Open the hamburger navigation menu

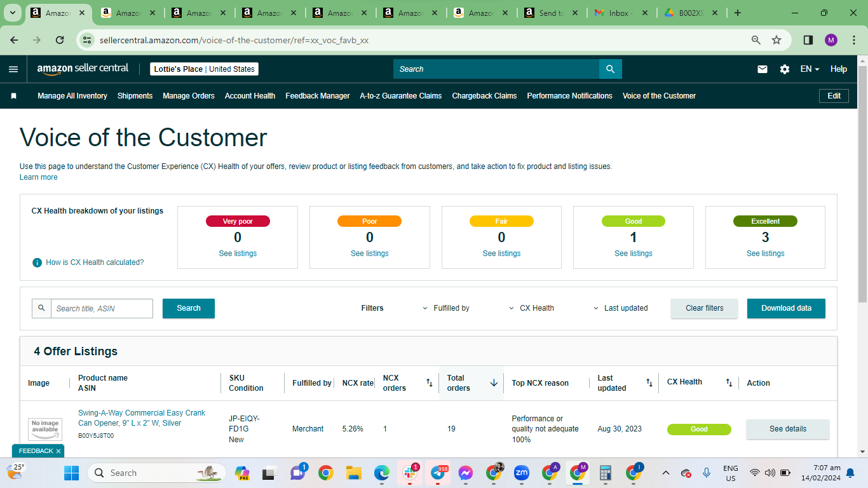click(x=13, y=69)
